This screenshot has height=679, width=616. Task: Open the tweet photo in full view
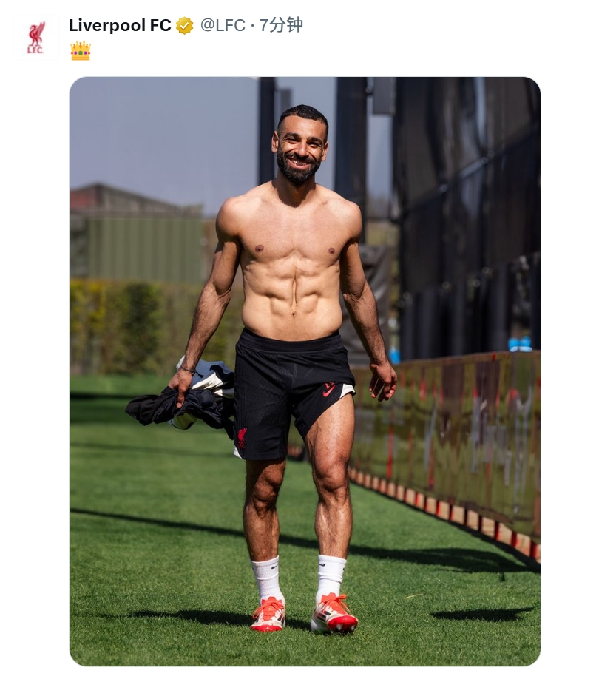tap(305, 371)
